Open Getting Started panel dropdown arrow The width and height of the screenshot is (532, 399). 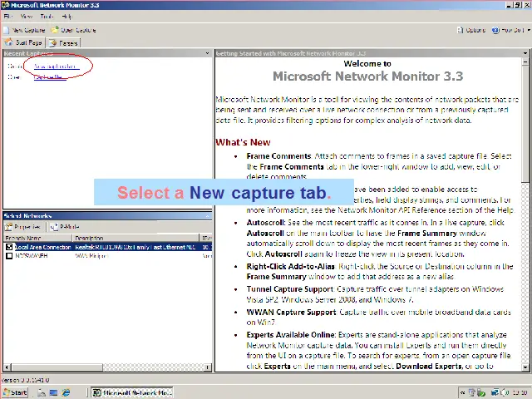(x=525, y=53)
